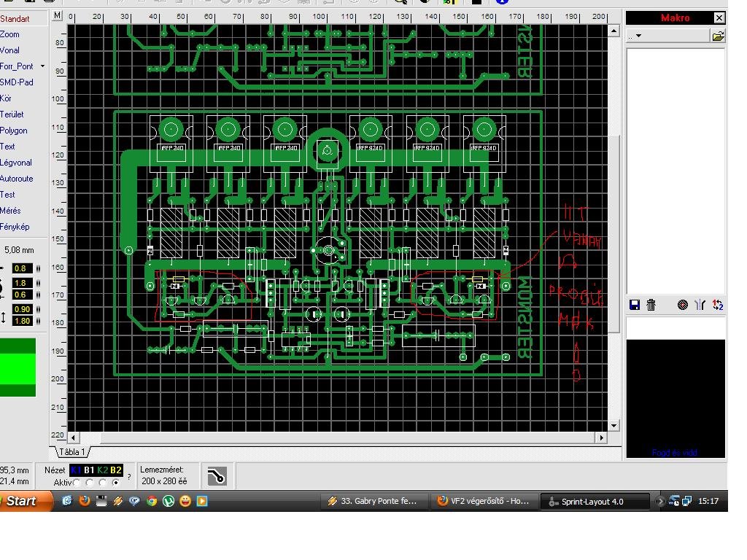Screen dimensions: 747x560
Task: Edit the SMD pad value 1.80
Action: pos(22,321)
